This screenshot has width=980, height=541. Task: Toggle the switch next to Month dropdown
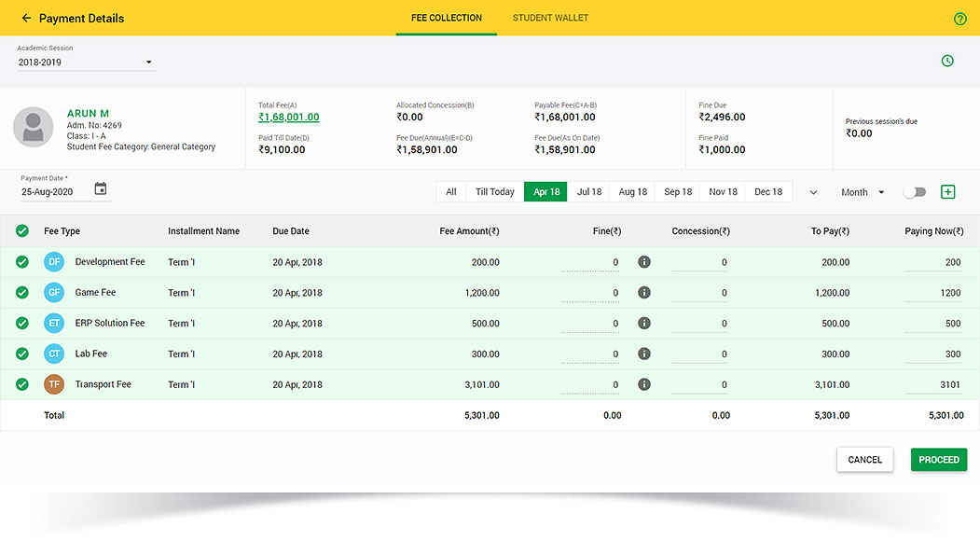(x=915, y=191)
